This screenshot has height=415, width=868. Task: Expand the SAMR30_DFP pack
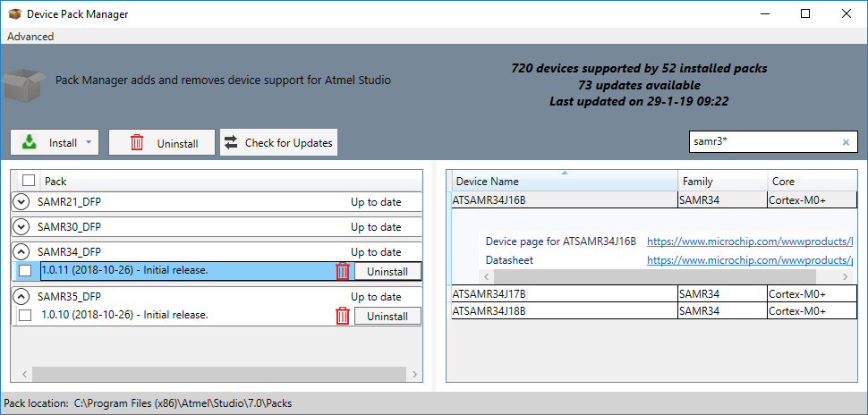(21, 227)
